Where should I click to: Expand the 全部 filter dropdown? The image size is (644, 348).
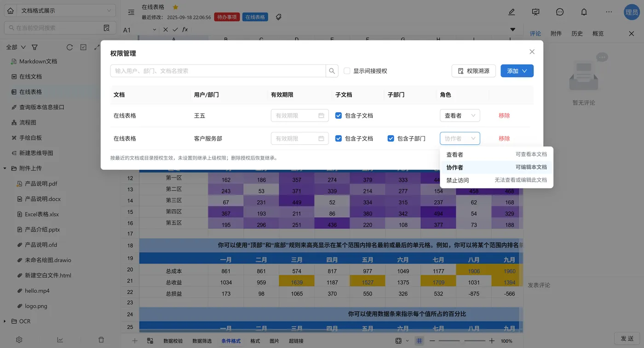[x=16, y=47]
